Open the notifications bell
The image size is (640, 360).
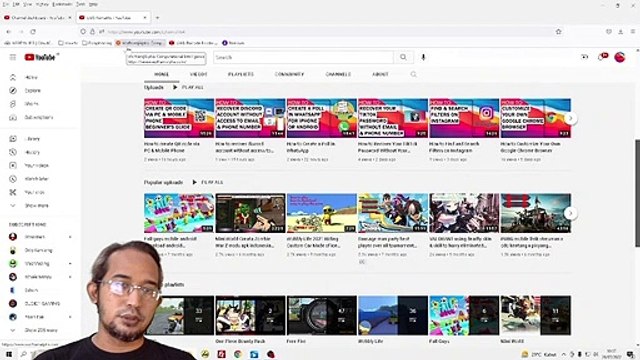click(602, 57)
